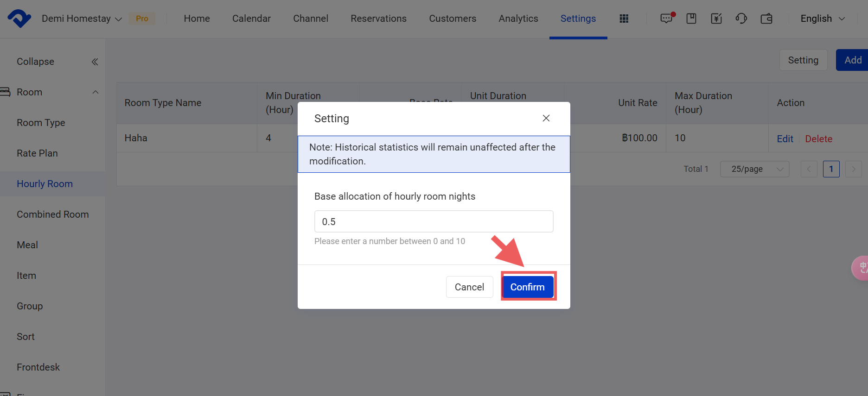
Task: Click the Edit link for Haha
Action: click(785, 139)
